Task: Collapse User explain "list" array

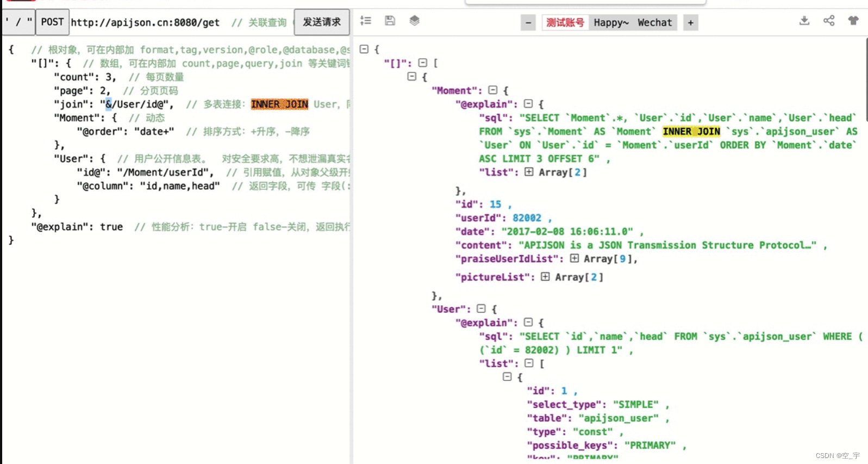Action: 529,363
